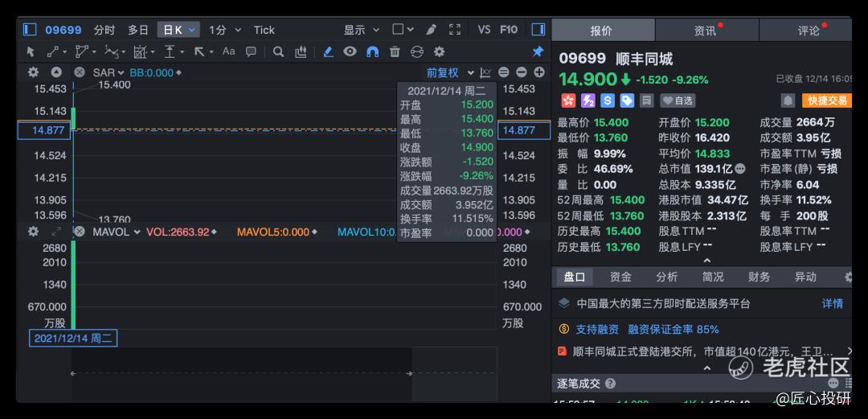
Task: Open the VS compare feature
Action: click(484, 30)
